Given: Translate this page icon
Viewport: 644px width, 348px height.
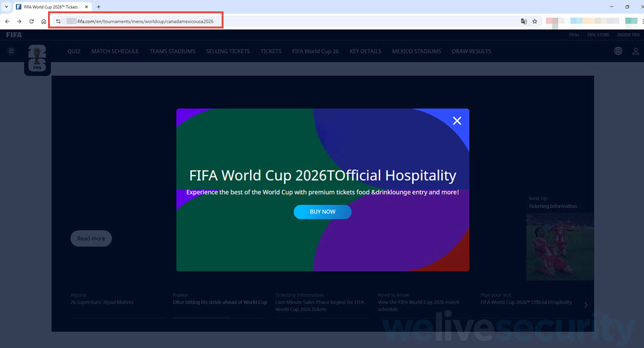Looking at the screenshot, I should 523,21.
